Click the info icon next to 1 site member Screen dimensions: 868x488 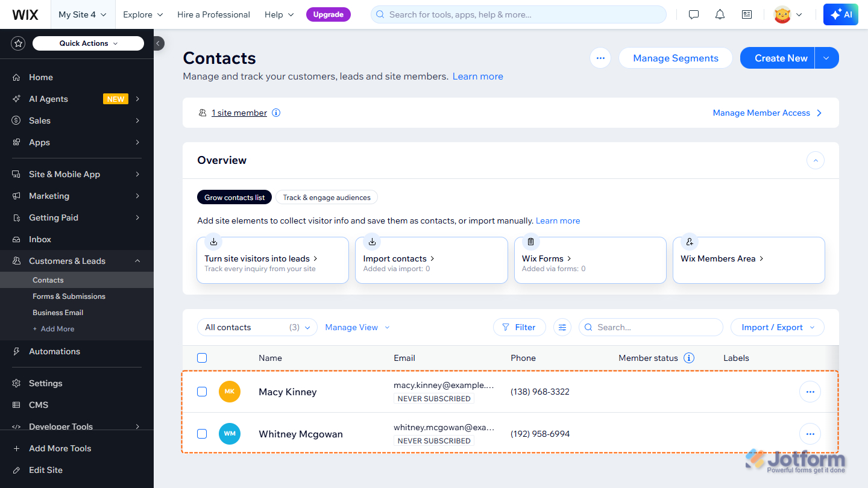click(x=276, y=113)
